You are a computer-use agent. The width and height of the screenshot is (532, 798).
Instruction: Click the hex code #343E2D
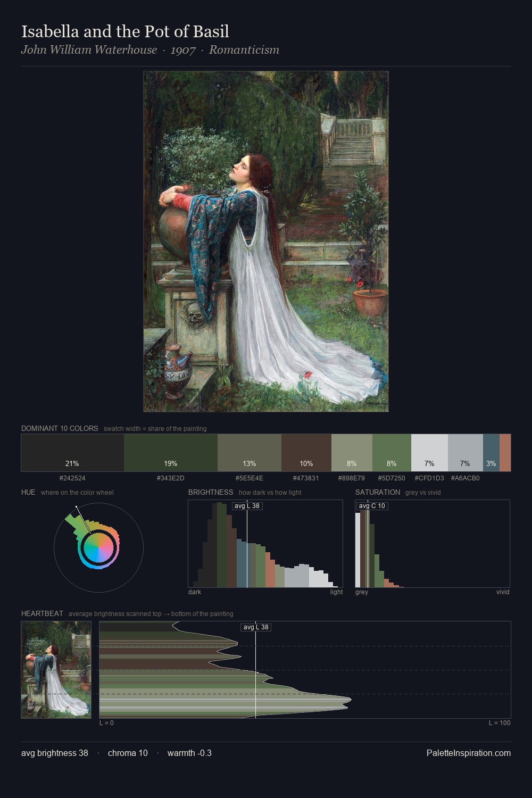171,478
